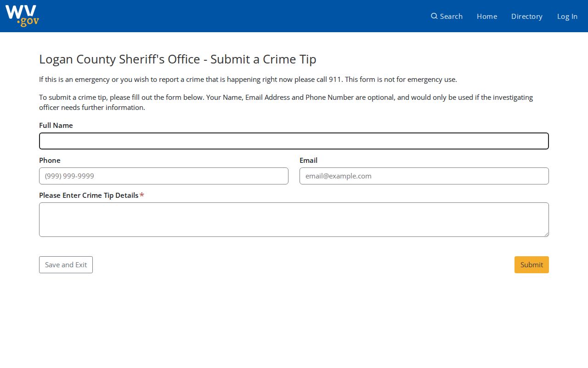Click the page heading 'Logan County Sheriff's Office - Submit a Crime Tip'
This screenshot has height=368, width=588.
[x=178, y=59]
